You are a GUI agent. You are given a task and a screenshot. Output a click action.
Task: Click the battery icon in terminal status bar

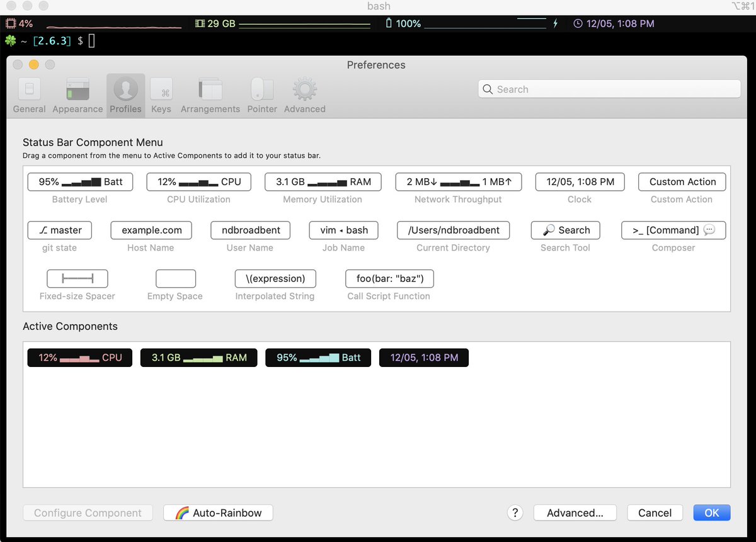[x=388, y=23]
